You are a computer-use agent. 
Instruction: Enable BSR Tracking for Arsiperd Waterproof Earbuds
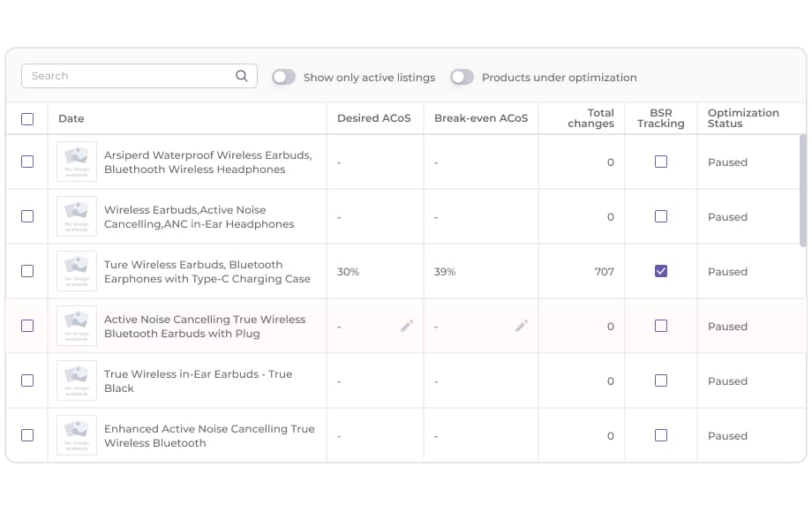(661, 162)
